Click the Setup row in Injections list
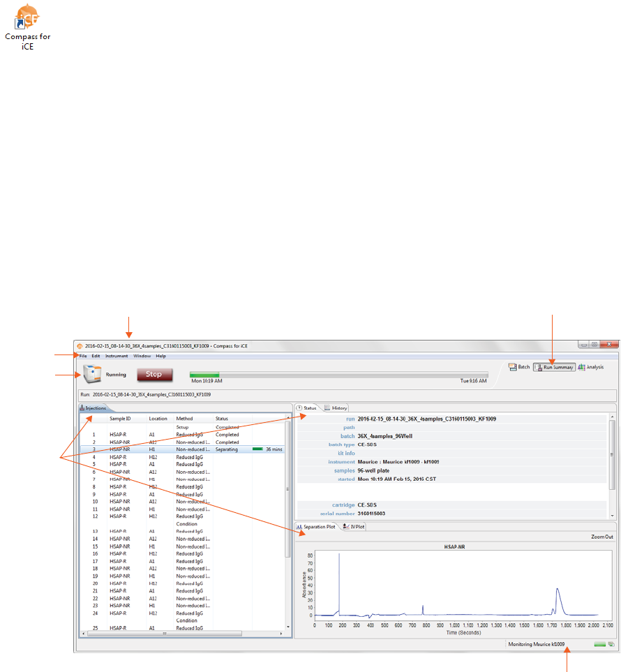 click(x=182, y=427)
